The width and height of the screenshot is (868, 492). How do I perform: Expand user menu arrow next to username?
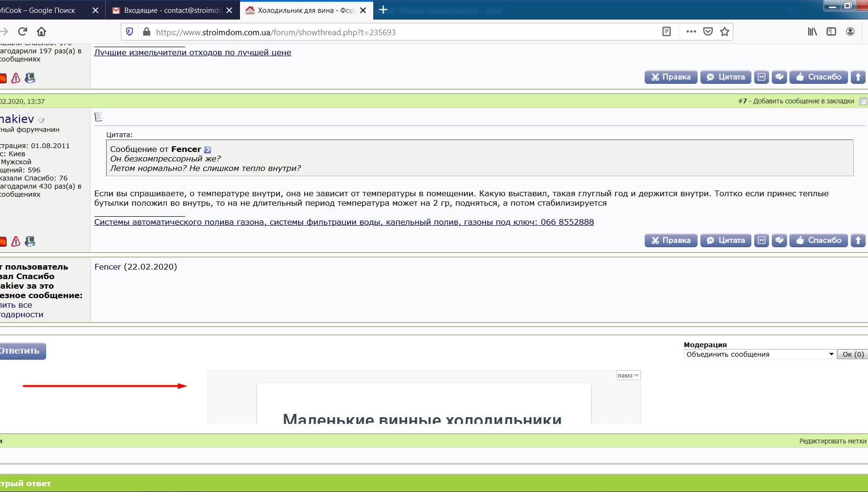pos(41,120)
